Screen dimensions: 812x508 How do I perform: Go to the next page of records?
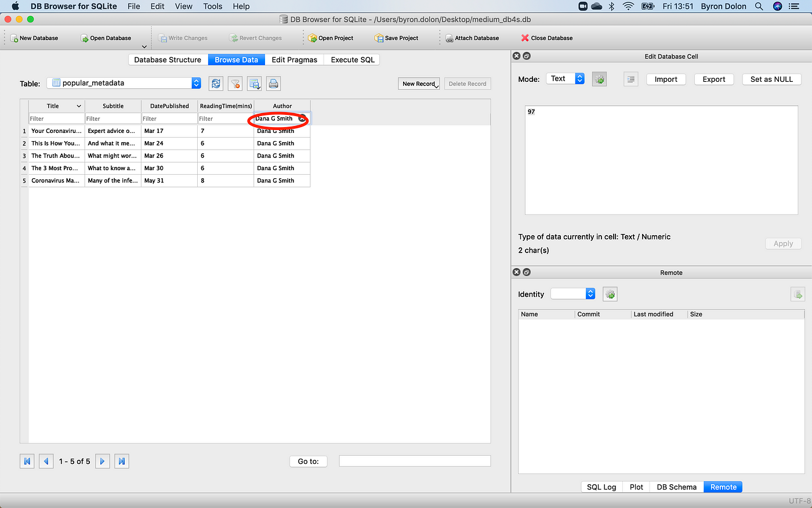pyautogui.click(x=102, y=461)
